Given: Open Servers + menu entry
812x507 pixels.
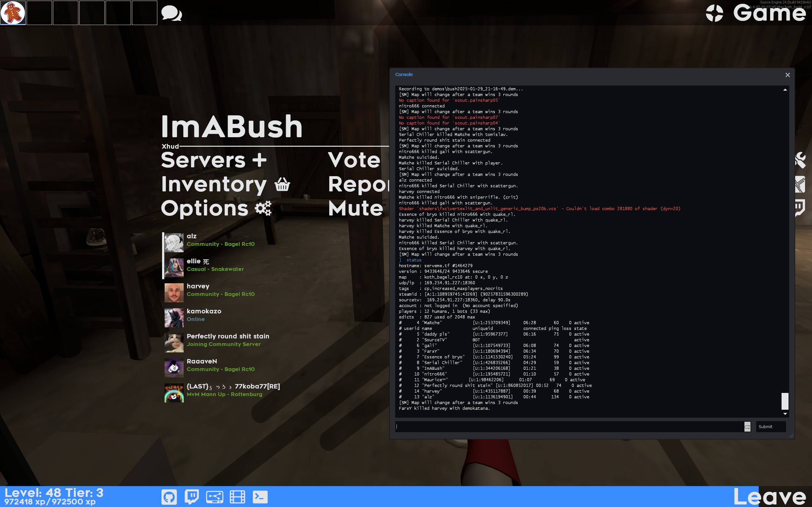Looking at the screenshot, I should click(213, 160).
